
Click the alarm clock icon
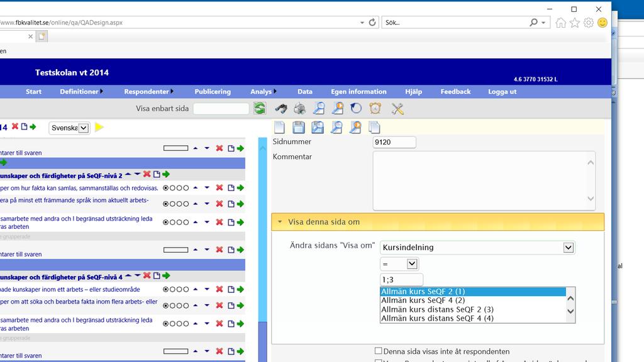tap(375, 108)
